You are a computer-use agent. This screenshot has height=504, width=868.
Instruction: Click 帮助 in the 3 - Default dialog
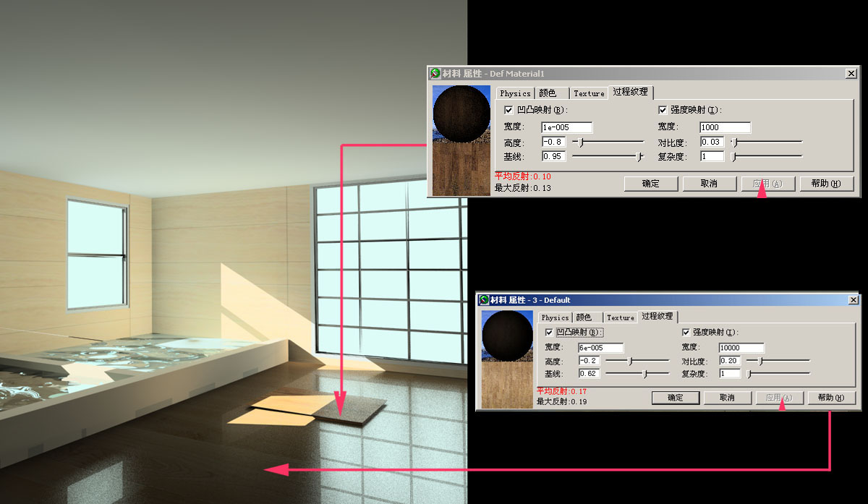coord(832,398)
